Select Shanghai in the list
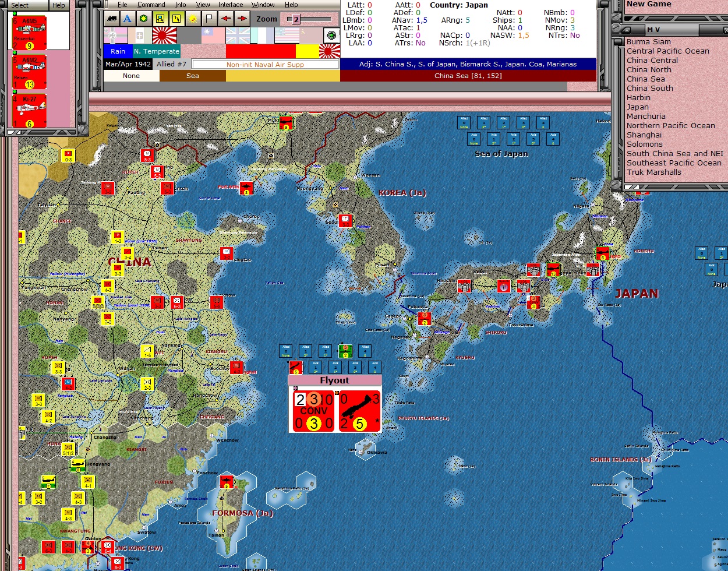The image size is (728, 571). coord(644,135)
